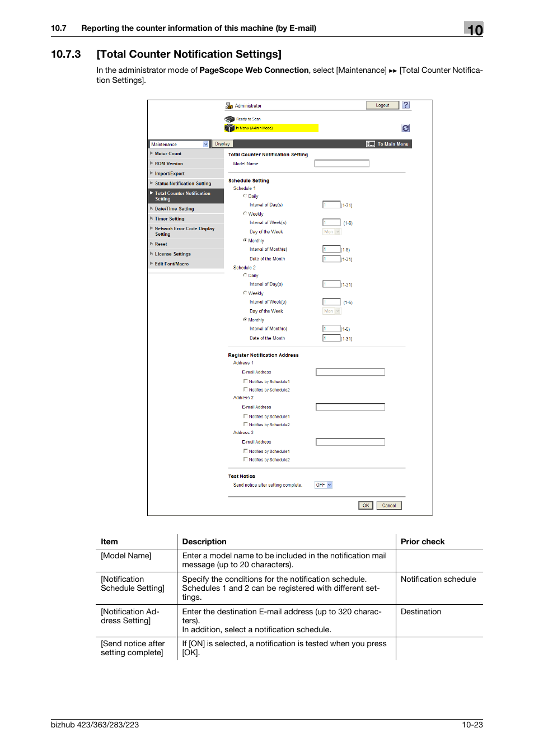Check Notifies by Schedule2 for Address 2
The width and height of the screenshot is (534, 756).
tap(245, 424)
